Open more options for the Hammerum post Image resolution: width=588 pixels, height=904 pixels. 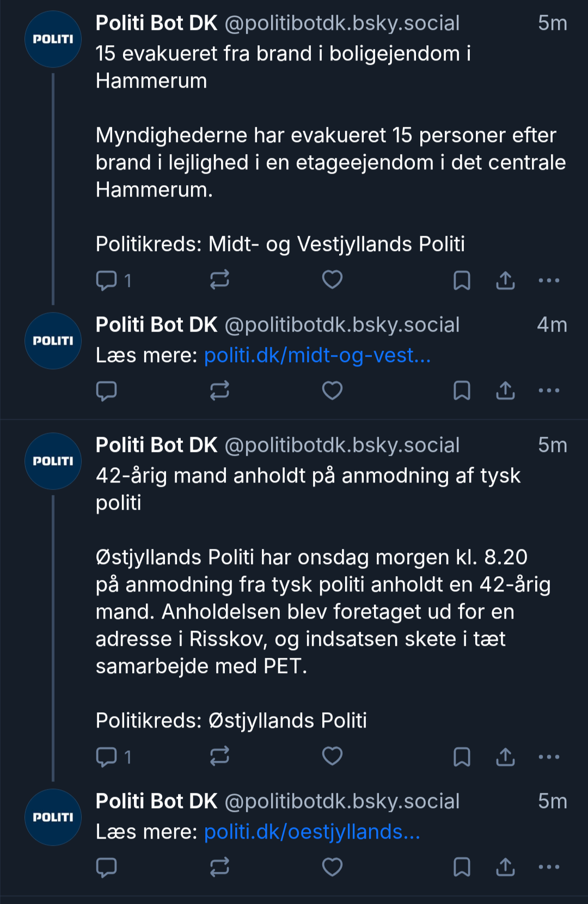549,280
